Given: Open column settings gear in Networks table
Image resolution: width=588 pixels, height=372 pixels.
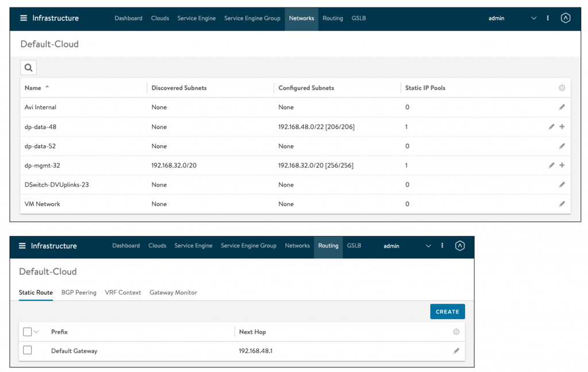Looking at the screenshot, I should click(x=562, y=88).
